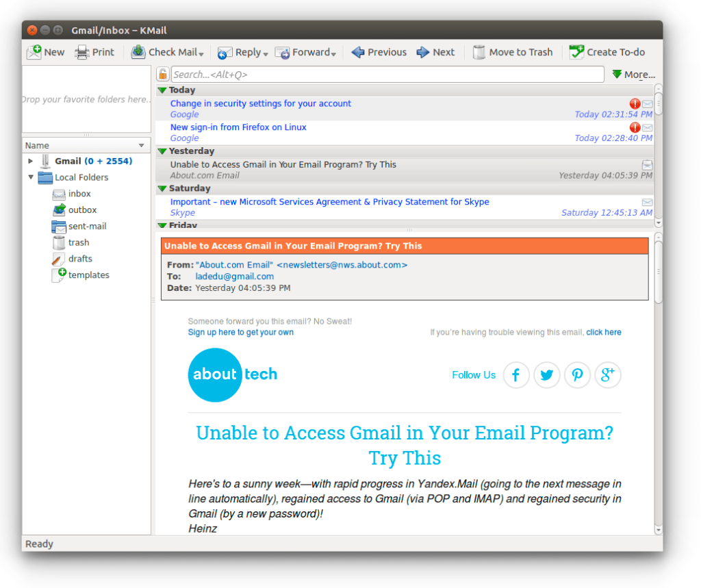Collapse the Saturday message group
701x588 pixels.
coord(162,189)
